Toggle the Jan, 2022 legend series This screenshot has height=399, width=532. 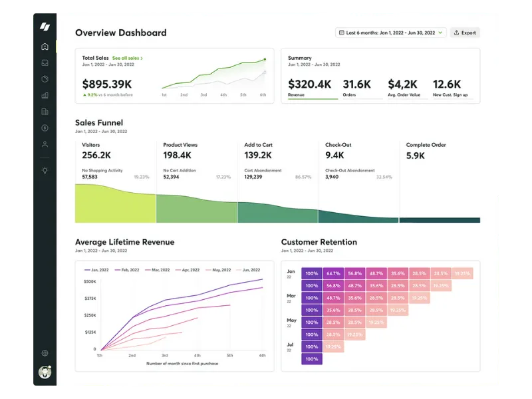coord(98,270)
